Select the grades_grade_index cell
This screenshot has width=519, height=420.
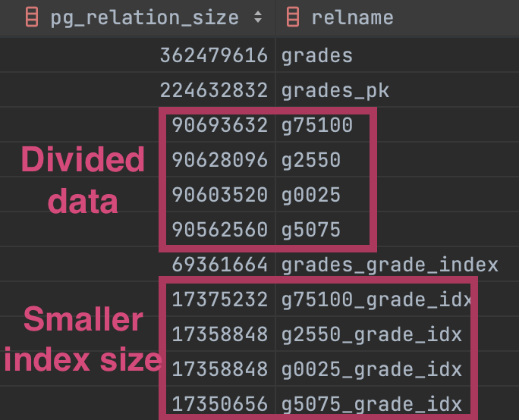pos(389,265)
